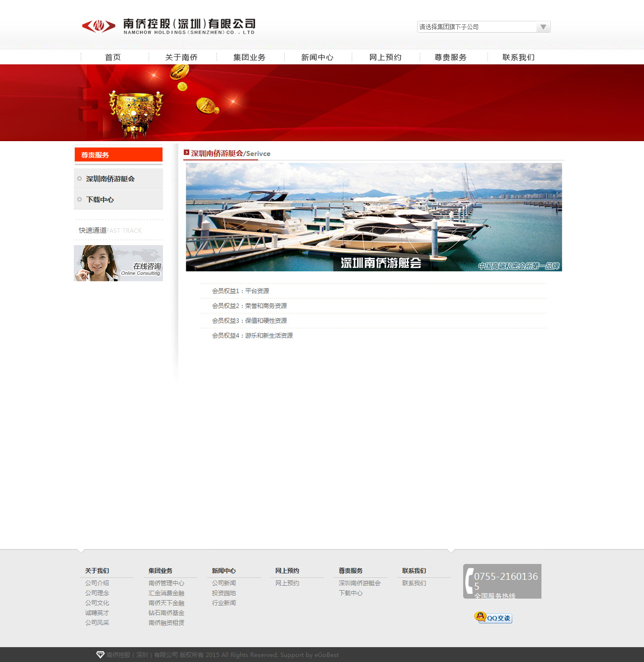
Task: Open the subsidiary company dropdown
Action: 477,27
